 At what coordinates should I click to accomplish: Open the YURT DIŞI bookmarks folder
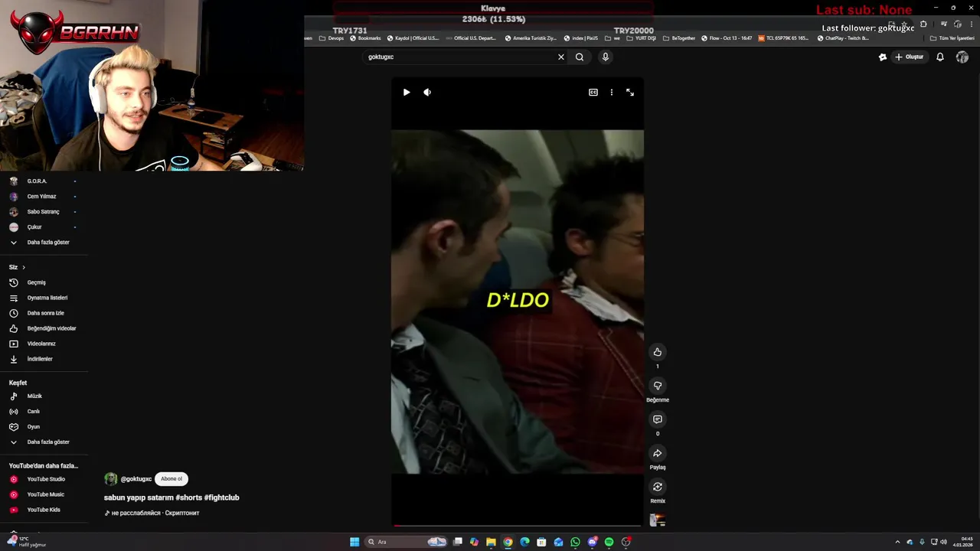pyautogui.click(x=642, y=38)
